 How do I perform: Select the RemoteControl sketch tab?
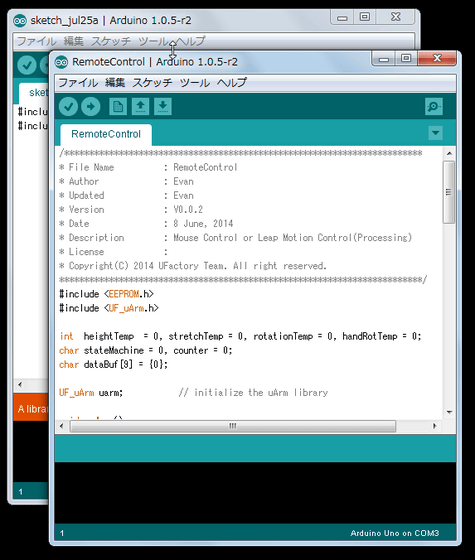(106, 134)
